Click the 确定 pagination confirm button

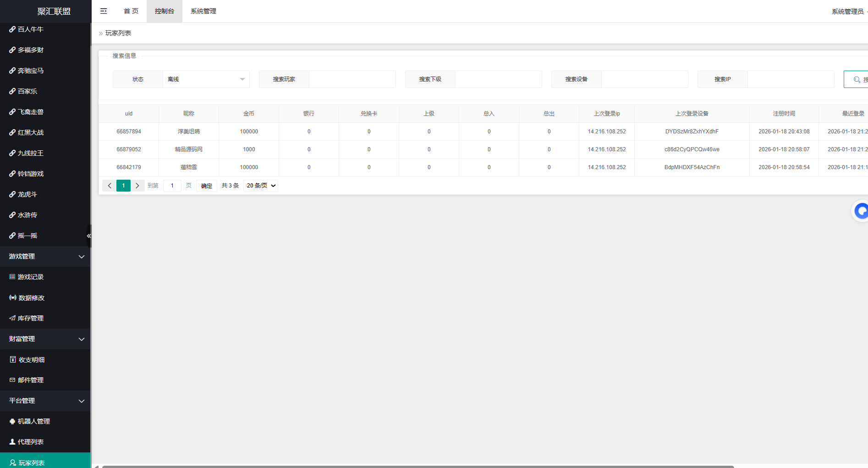point(207,186)
